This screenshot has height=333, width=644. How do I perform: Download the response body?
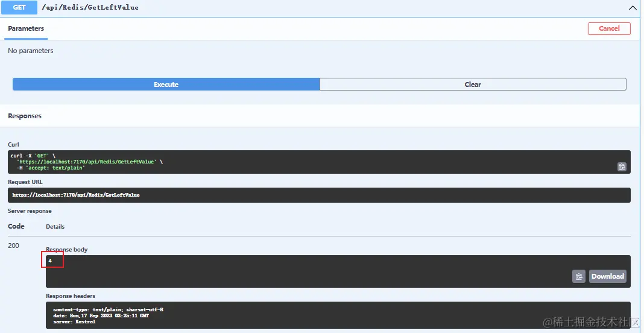click(608, 276)
